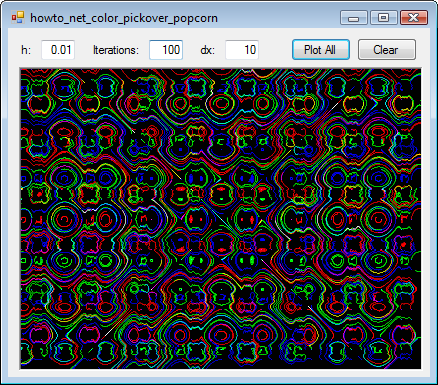Click the application icon in title bar
Image resolution: width=438 pixels, height=385 pixels.
(x=18, y=17)
